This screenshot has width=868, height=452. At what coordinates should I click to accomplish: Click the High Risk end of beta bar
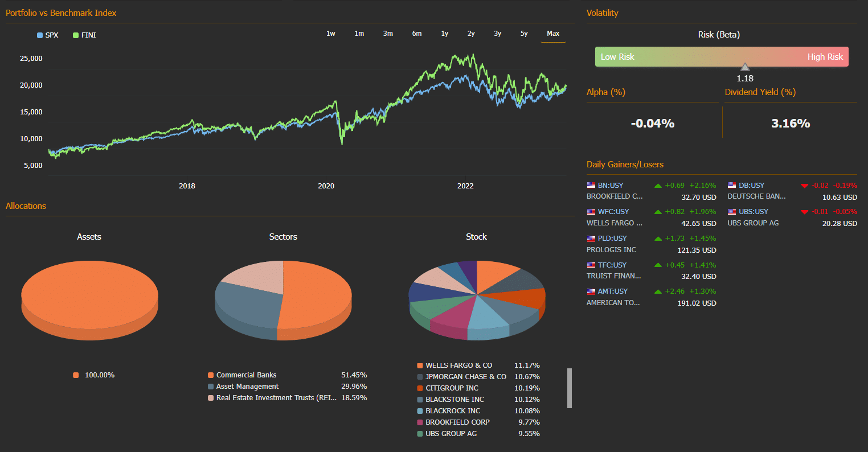[x=825, y=57]
